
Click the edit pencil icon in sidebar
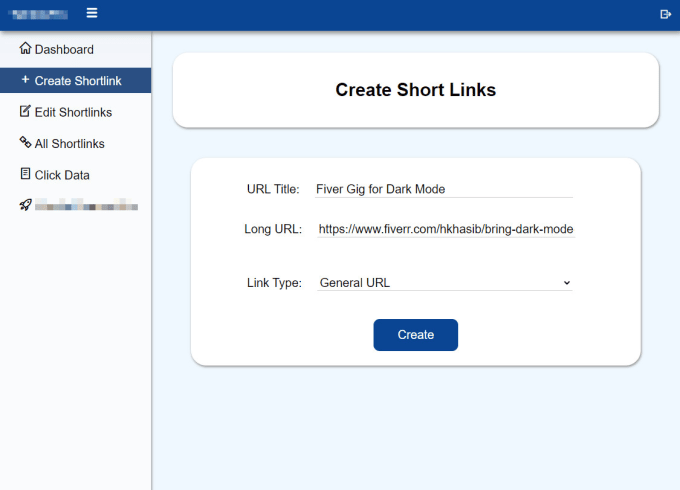click(25, 111)
